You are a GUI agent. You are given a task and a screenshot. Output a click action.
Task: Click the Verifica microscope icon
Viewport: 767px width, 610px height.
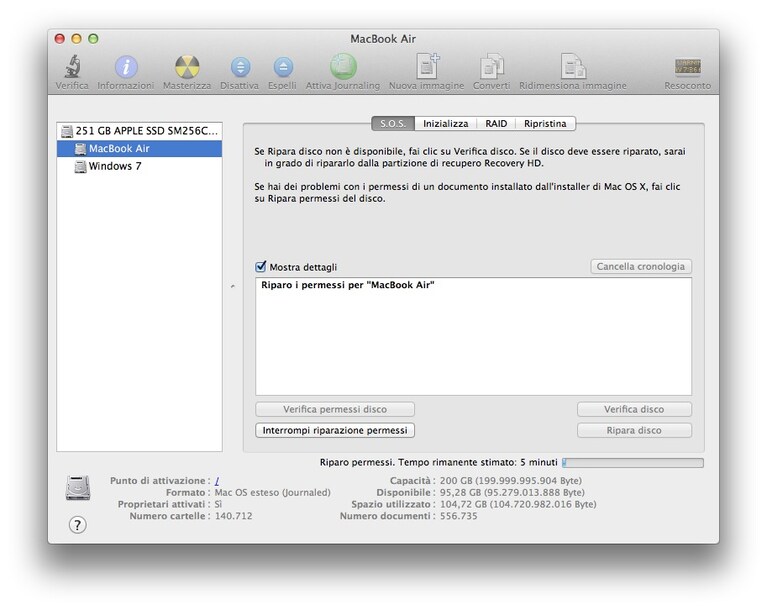coord(72,67)
